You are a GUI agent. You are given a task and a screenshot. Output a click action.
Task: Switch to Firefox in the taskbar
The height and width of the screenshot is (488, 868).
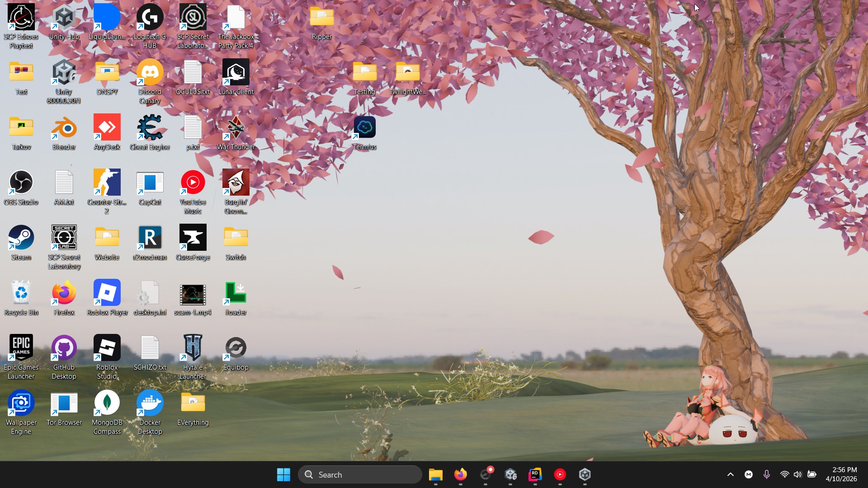coord(461,474)
